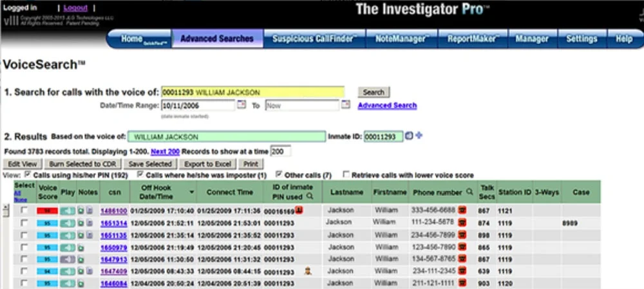The image size is (644, 289).
Task: Open call record csn 1647409
Action: click(x=114, y=272)
